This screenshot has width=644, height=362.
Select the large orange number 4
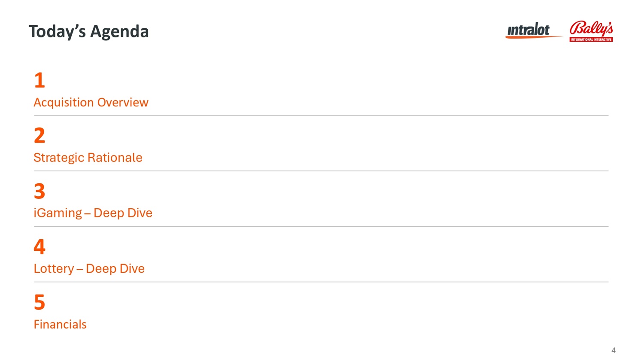click(x=39, y=246)
